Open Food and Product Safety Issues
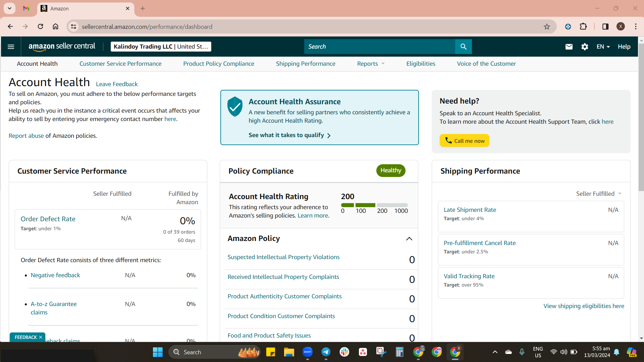Viewport: 644px width, 362px height. pyautogui.click(x=269, y=336)
